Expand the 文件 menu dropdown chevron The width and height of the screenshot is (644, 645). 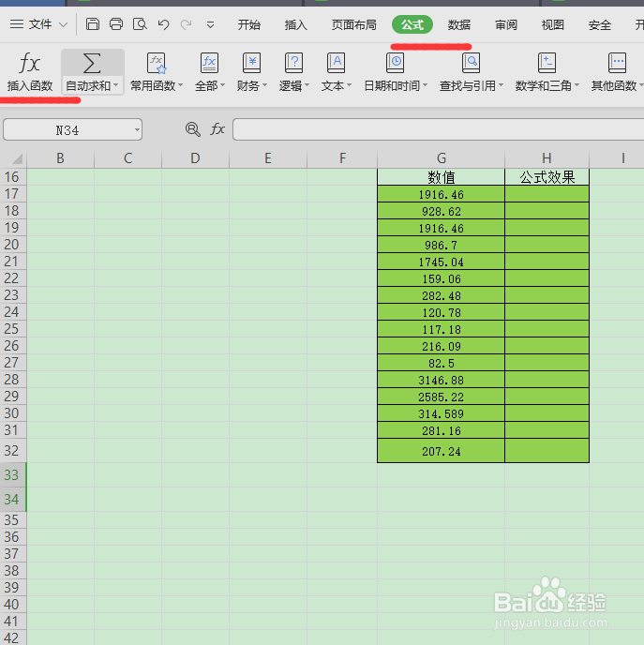coord(64,24)
